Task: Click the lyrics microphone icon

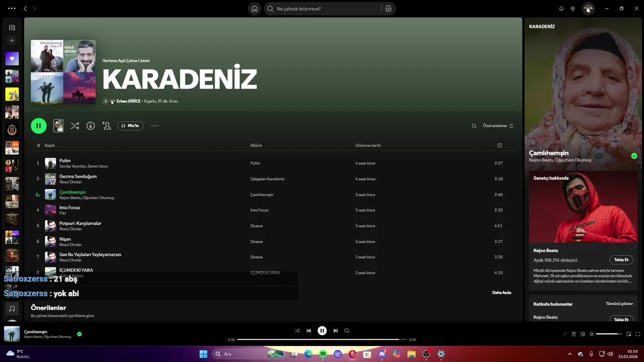Action: (x=565, y=334)
